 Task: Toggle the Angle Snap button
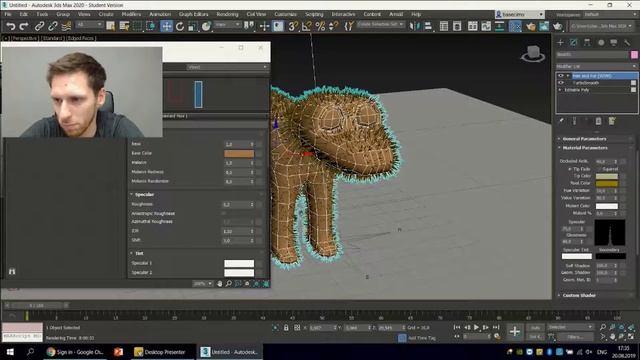tap(307, 27)
